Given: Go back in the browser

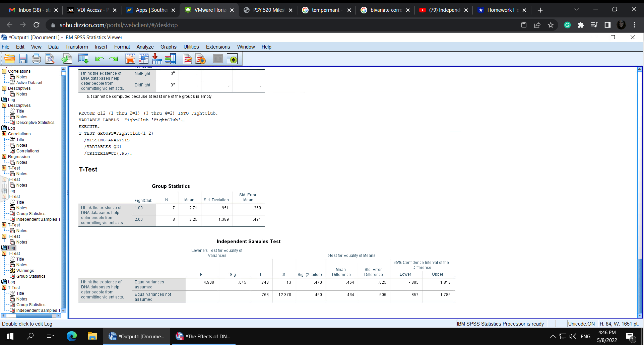Looking at the screenshot, I should [10, 25].
